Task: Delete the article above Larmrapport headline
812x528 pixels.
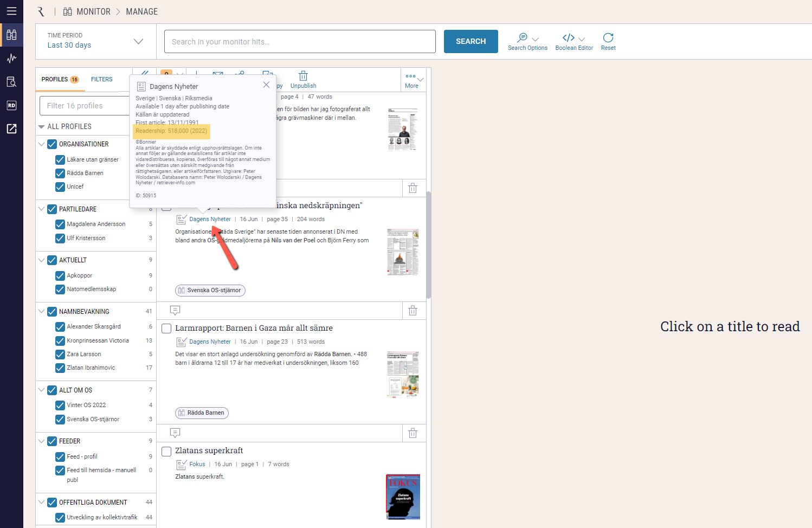Action: (x=413, y=311)
